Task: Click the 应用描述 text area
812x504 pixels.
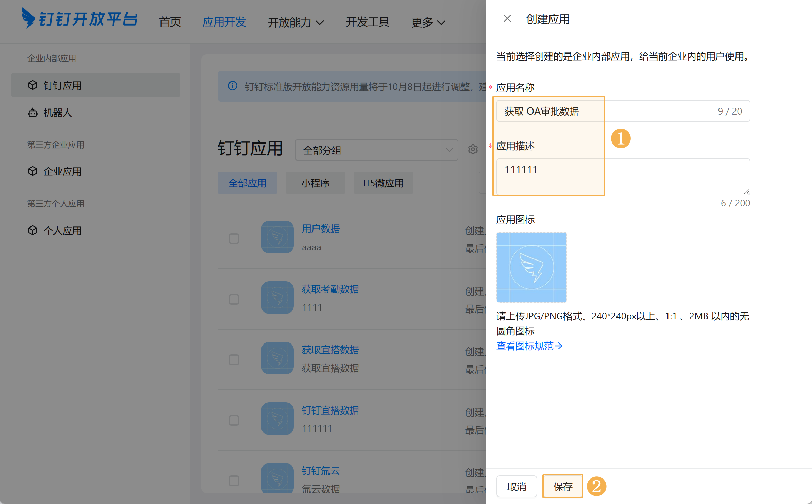Action: click(623, 177)
